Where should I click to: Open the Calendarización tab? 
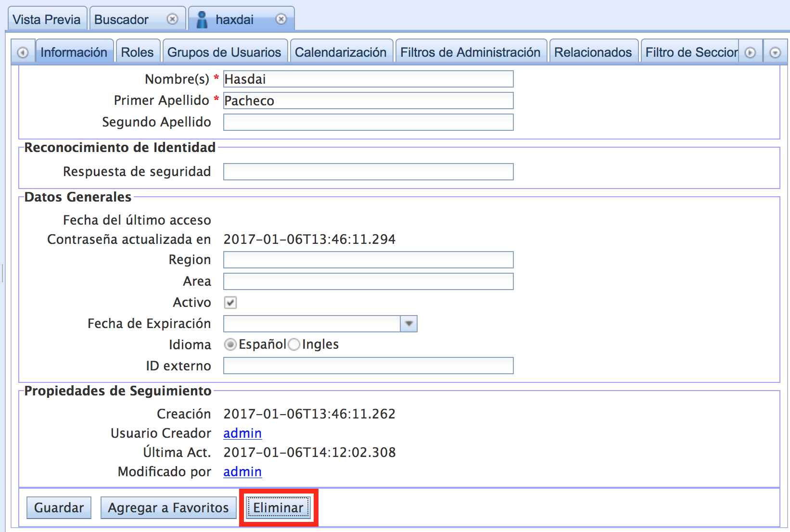pyautogui.click(x=341, y=51)
